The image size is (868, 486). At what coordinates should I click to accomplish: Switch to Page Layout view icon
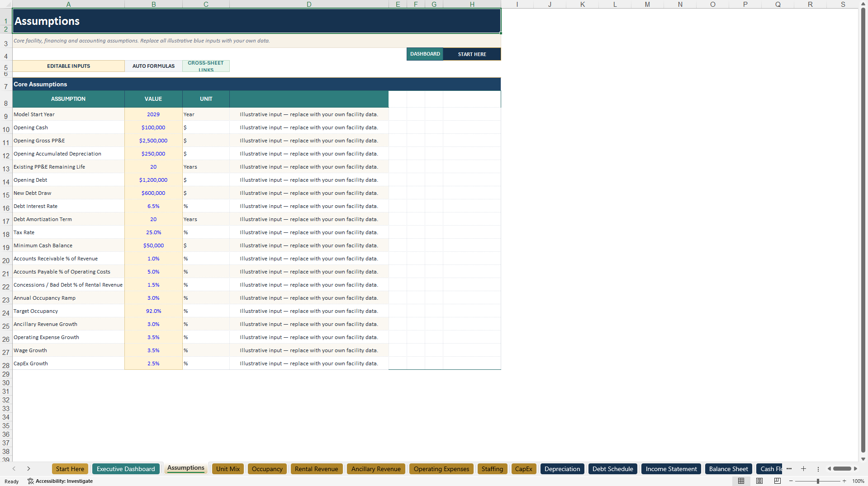tap(759, 481)
